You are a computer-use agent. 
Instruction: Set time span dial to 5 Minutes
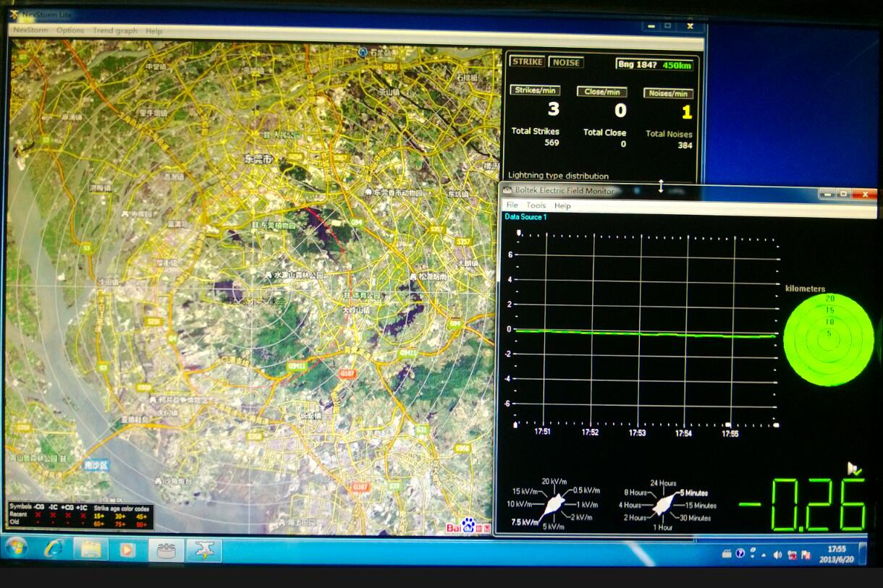click(x=694, y=493)
